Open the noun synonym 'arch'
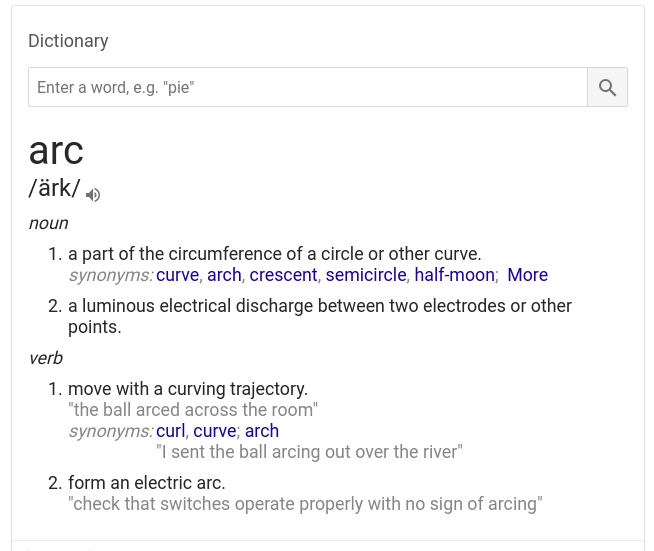 tap(224, 275)
